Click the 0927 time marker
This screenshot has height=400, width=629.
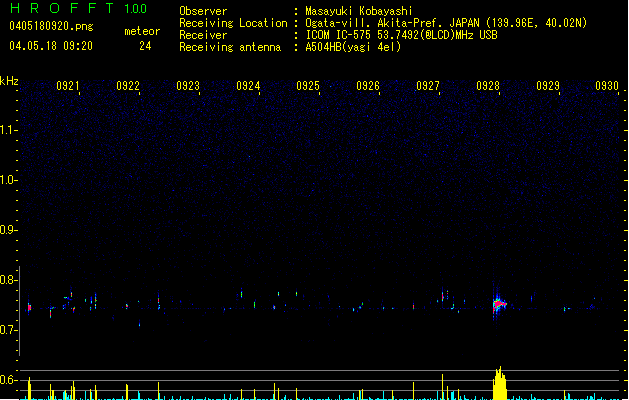[428, 86]
